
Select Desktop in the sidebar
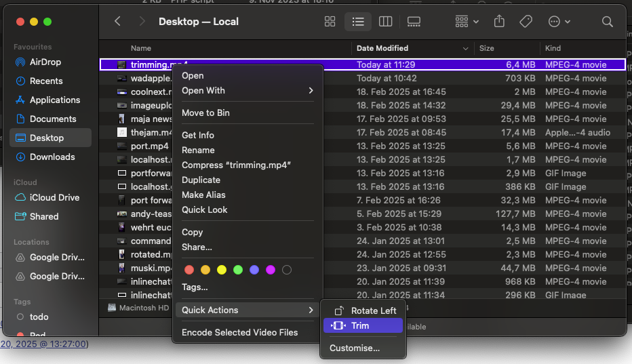tap(50, 138)
